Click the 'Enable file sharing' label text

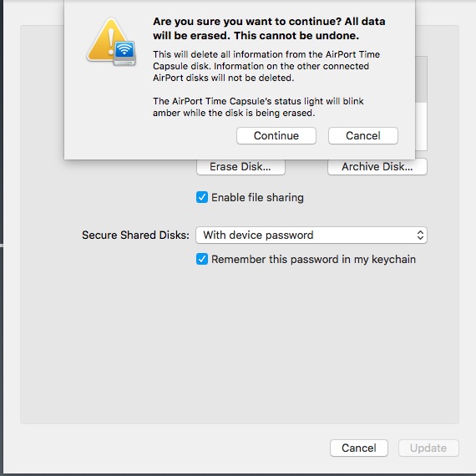coord(257,198)
